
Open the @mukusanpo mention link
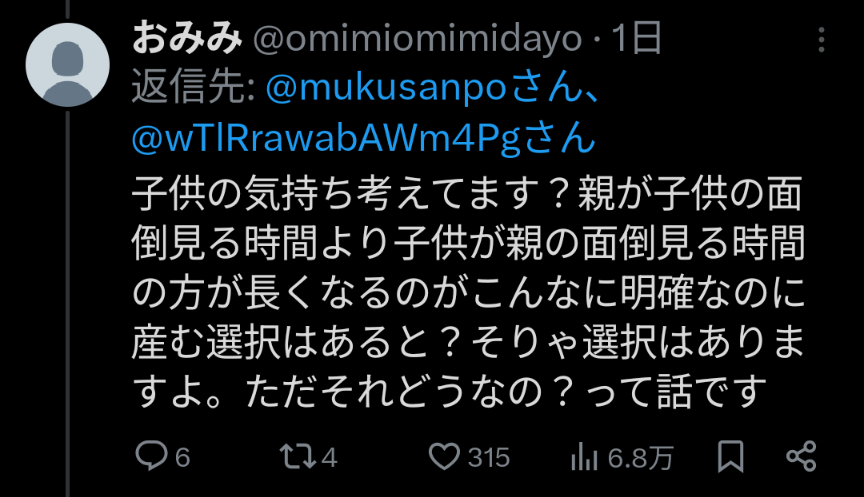386,88
